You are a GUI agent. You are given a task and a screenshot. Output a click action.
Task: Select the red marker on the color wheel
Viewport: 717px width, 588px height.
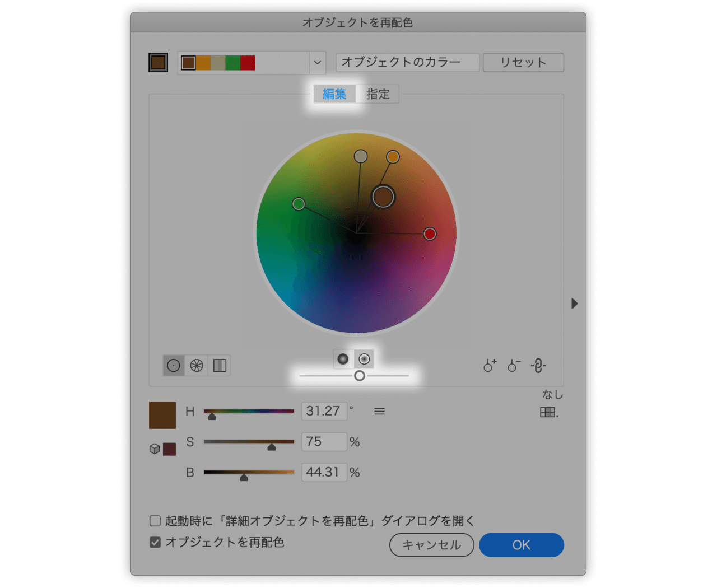[430, 234]
